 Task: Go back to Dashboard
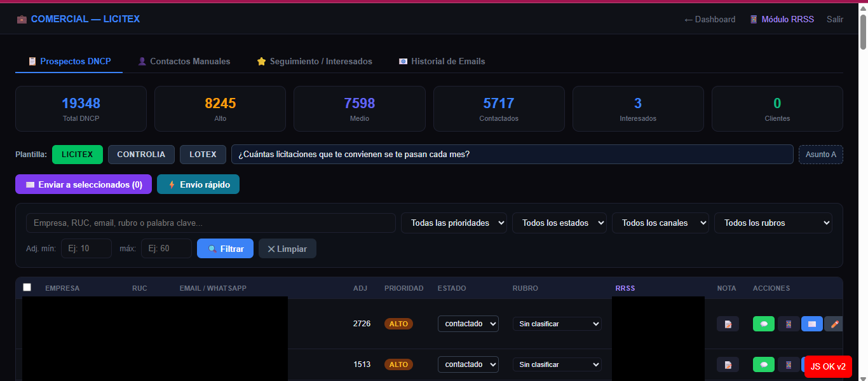(x=710, y=19)
